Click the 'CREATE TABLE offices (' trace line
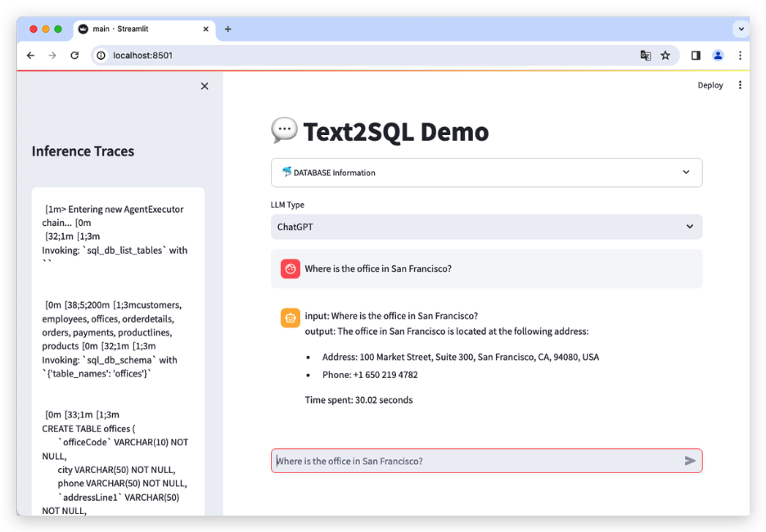 pos(88,428)
